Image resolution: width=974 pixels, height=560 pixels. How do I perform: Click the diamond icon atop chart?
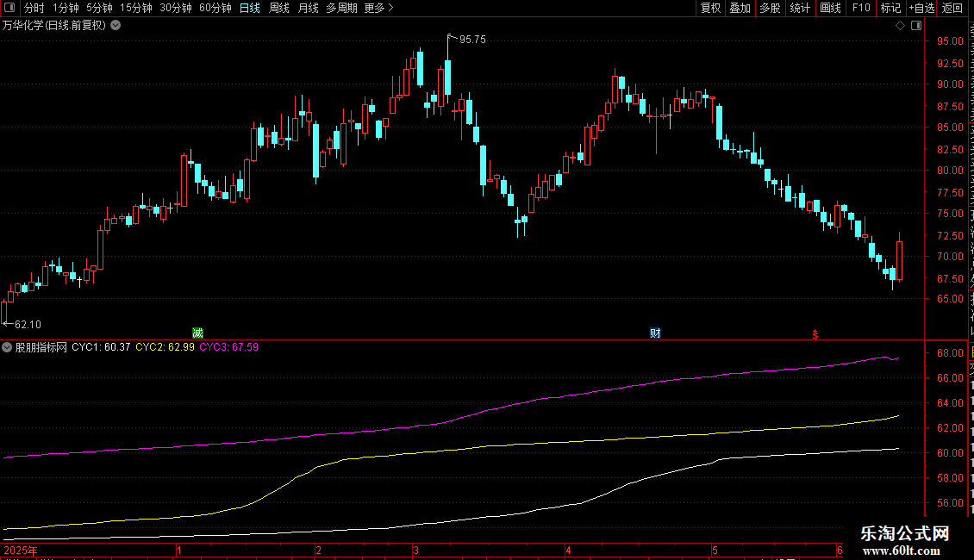pyautogui.click(x=900, y=26)
